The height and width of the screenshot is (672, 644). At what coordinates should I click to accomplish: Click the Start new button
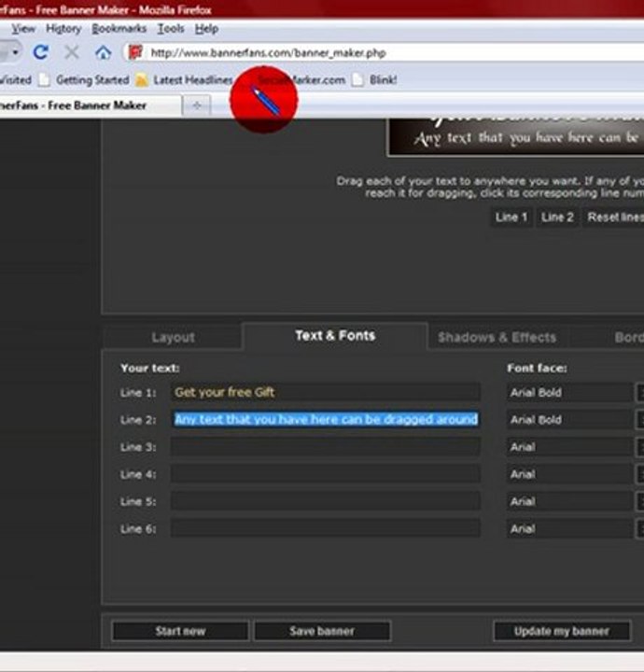click(180, 631)
